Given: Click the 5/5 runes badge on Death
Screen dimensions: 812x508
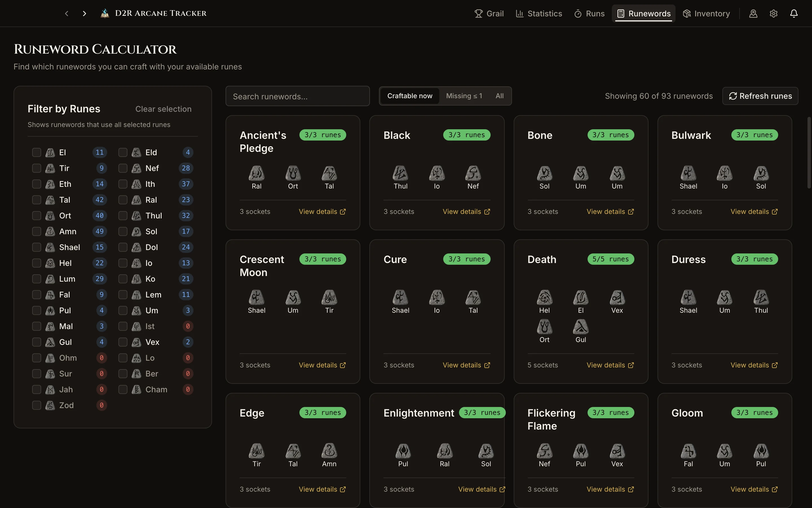Looking at the screenshot, I should pyautogui.click(x=611, y=259).
